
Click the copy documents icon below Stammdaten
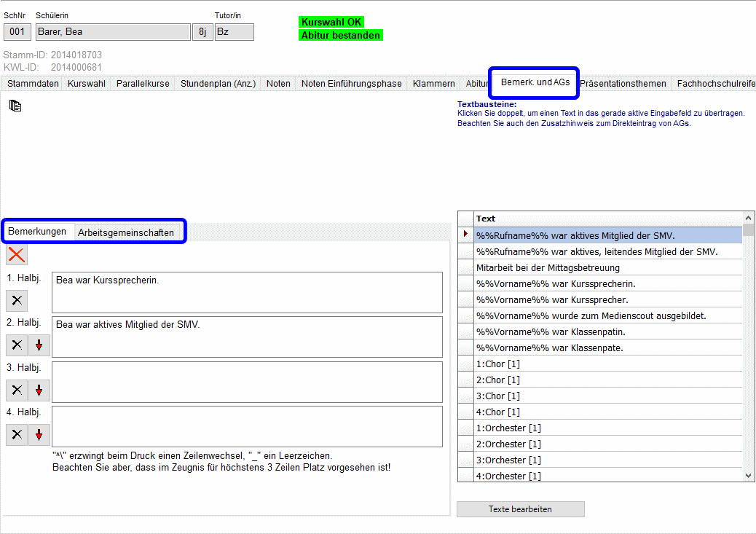click(x=15, y=106)
